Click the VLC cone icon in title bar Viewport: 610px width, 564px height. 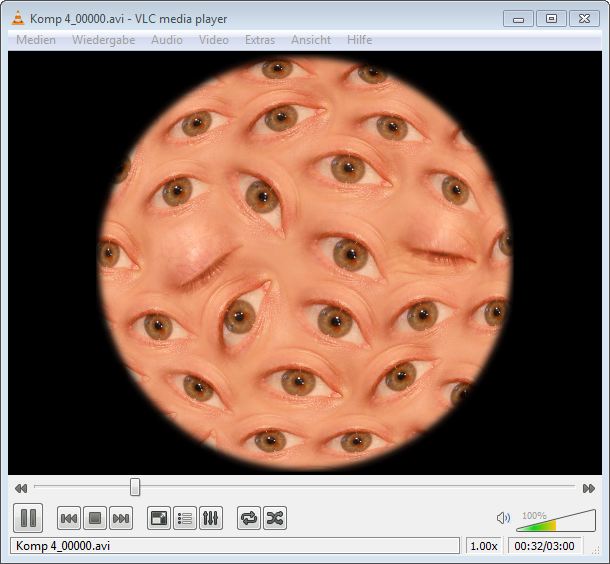pos(18,18)
